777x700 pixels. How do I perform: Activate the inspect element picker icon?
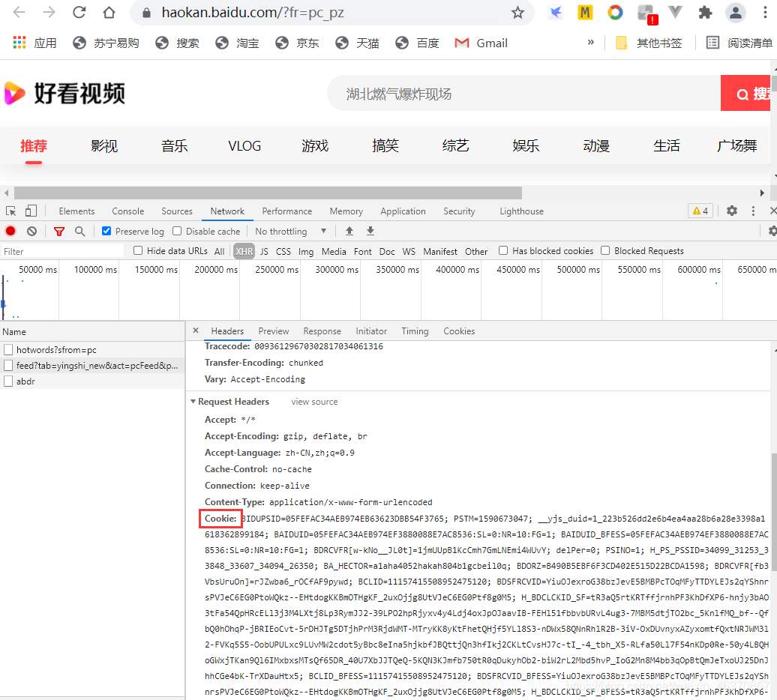[x=11, y=211]
